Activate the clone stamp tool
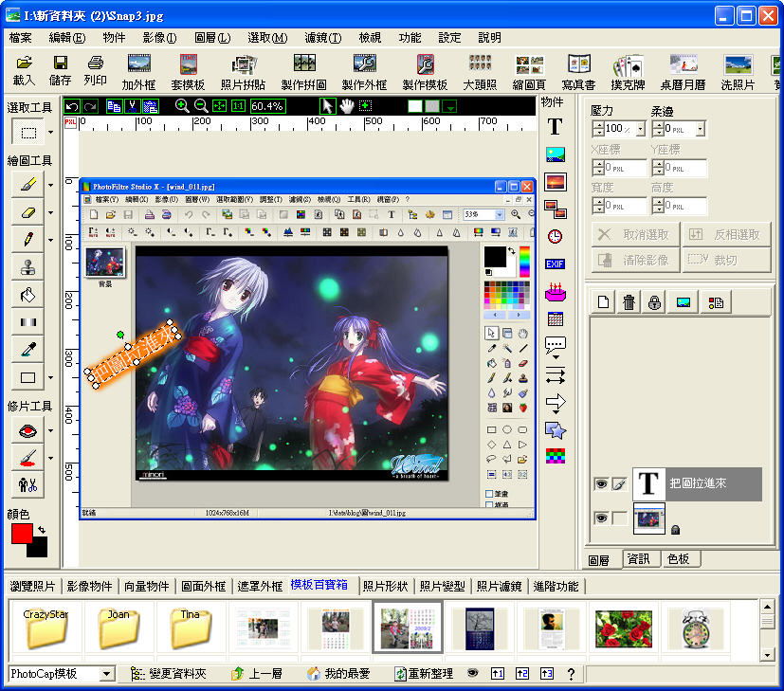The width and height of the screenshot is (784, 691). click(x=28, y=267)
